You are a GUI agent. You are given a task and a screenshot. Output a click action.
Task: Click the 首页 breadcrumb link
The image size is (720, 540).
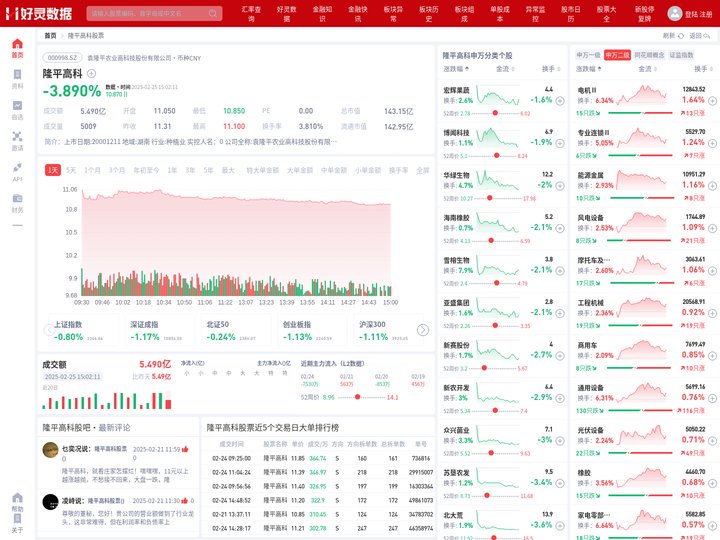tap(50, 36)
